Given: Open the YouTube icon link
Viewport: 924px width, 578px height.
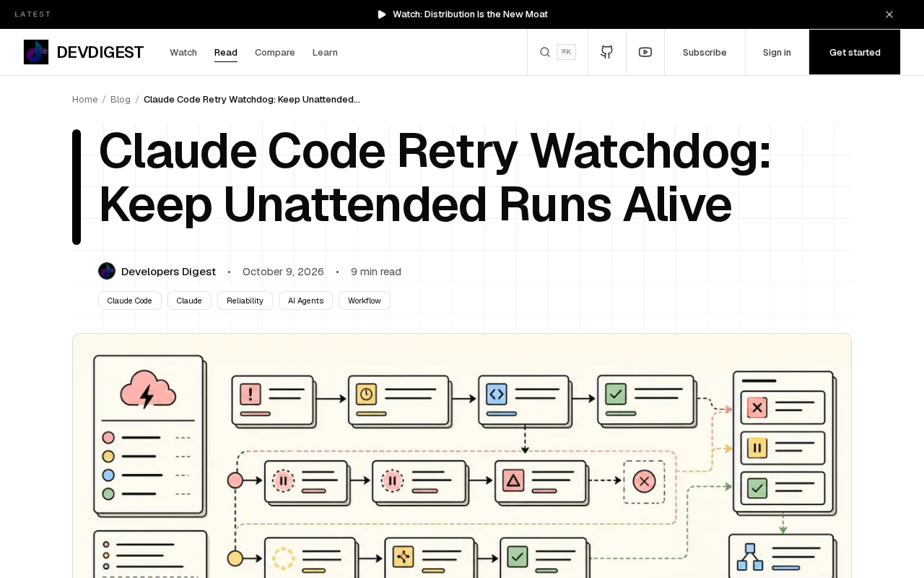Looking at the screenshot, I should [x=645, y=52].
